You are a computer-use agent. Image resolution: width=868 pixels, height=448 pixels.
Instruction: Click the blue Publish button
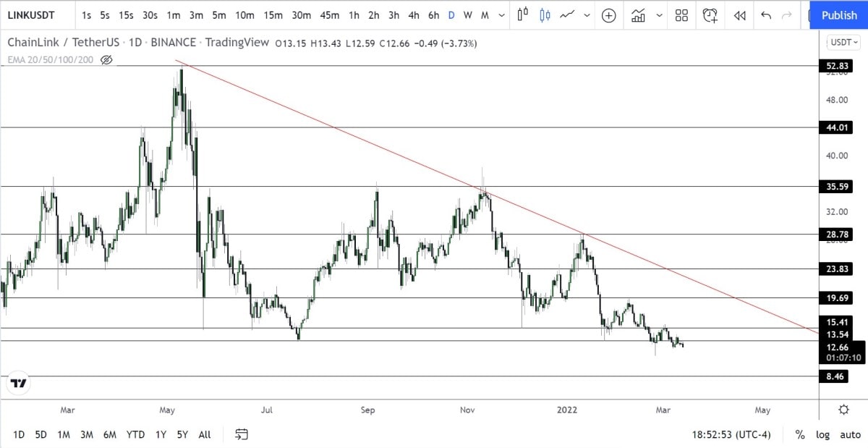pyautogui.click(x=839, y=15)
